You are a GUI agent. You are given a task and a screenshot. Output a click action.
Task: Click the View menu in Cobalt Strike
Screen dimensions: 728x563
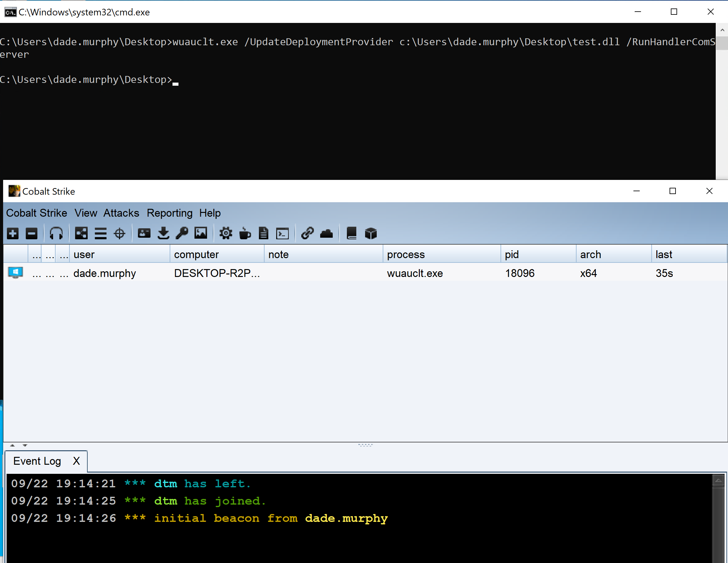[x=85, y=213]
